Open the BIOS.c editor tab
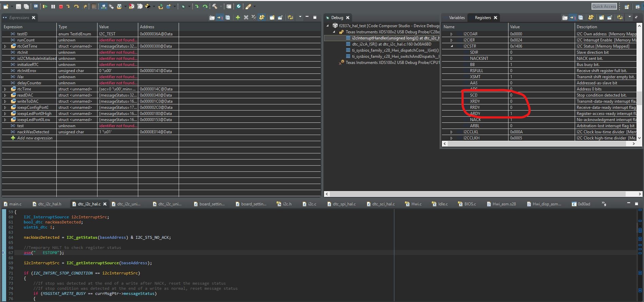 pos(467,204)
